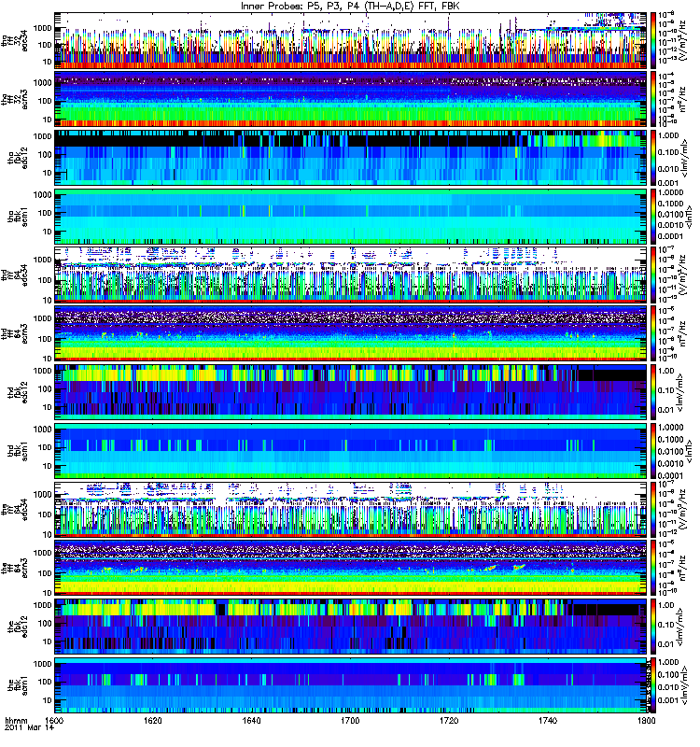Select the the fff 64 scm3 axis label
700x747 pixels.
[x=15, y=569]
